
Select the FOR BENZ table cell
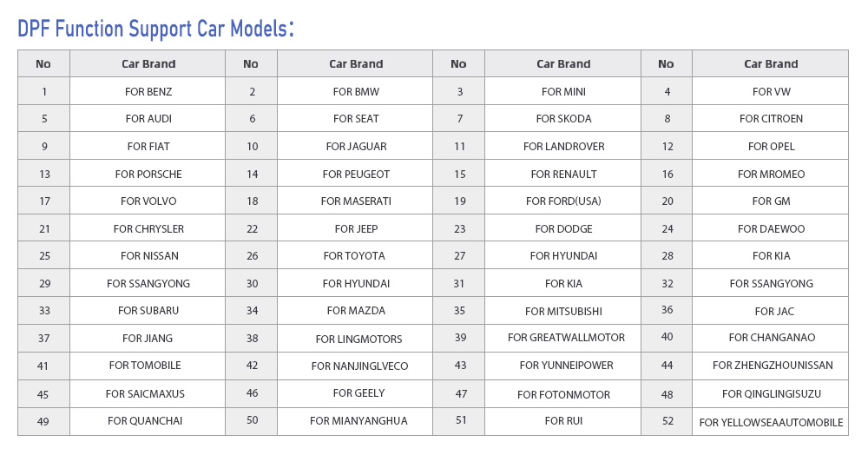coord(148,92)
